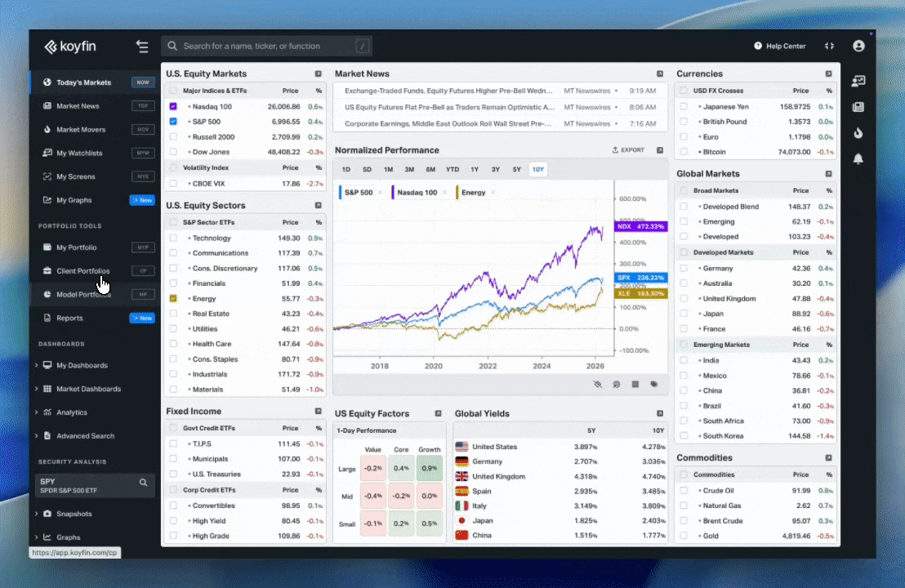This screenshot has width=905, height=588.
Task: Select the 5Y chart time range
Action: [516, 169]
